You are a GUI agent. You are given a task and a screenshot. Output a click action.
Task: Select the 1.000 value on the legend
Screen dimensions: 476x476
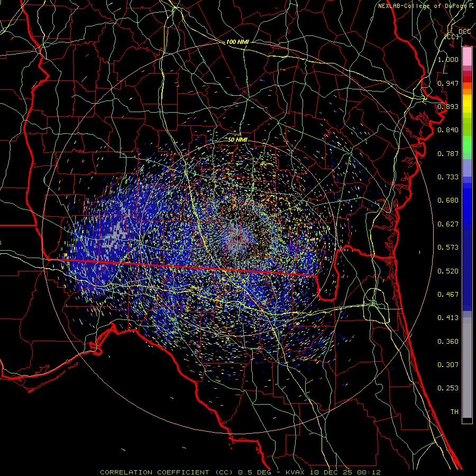448,59
